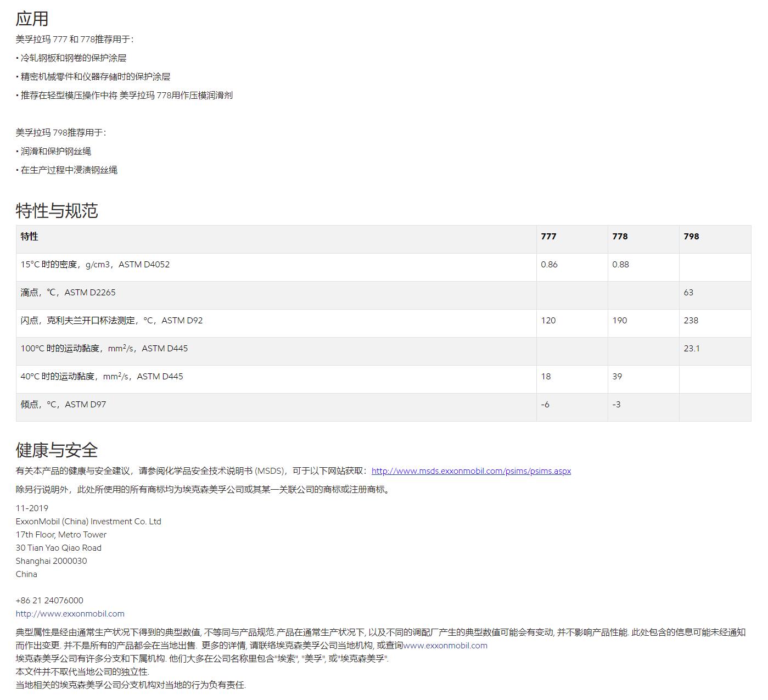Screen dimensions: 768x700
Task: Click ExxonMobil (China) Investment Co. Ltd
Action: tap(88, 522)
